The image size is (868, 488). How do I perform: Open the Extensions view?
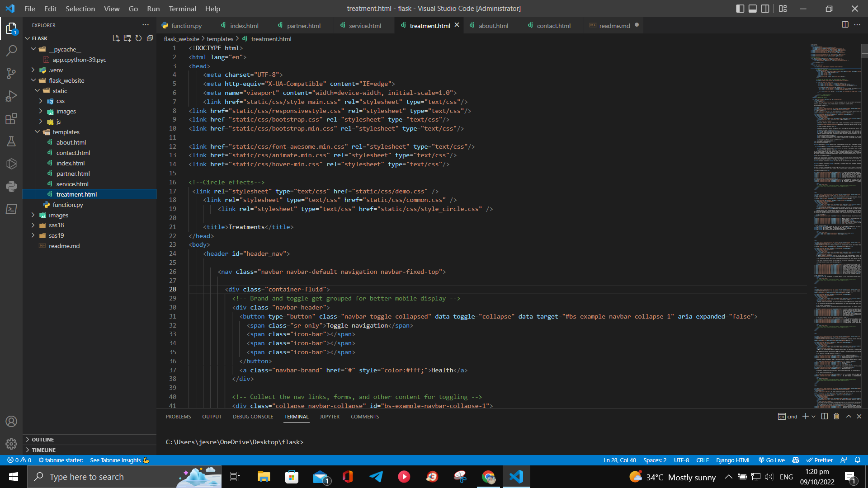11,118
